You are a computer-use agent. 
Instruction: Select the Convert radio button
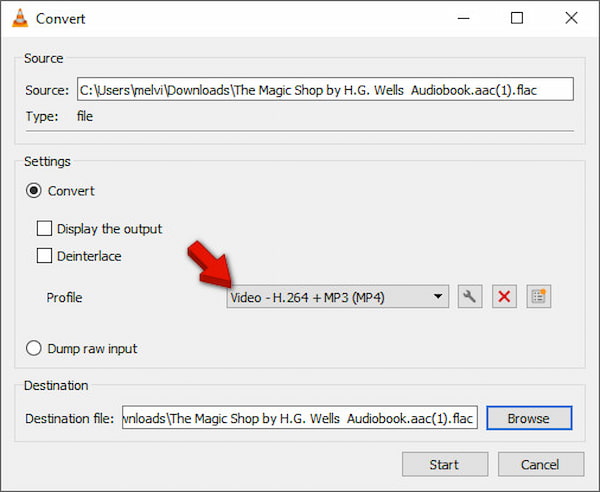[34, 191]
